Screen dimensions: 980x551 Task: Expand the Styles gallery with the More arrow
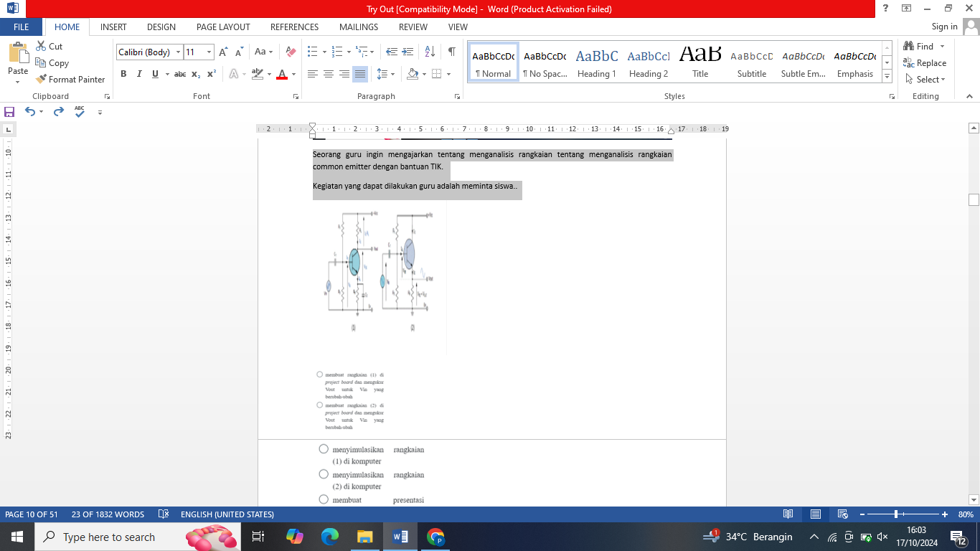887,76
